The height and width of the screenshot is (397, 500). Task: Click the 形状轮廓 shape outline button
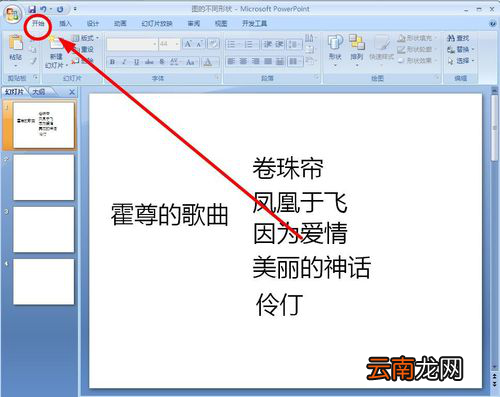click(x=417, y=49)
